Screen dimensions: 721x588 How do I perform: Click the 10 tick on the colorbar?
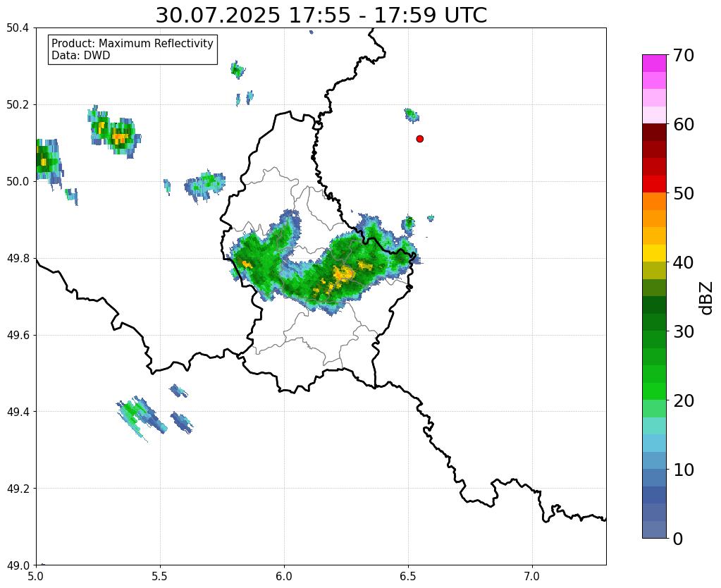(683, 470)
